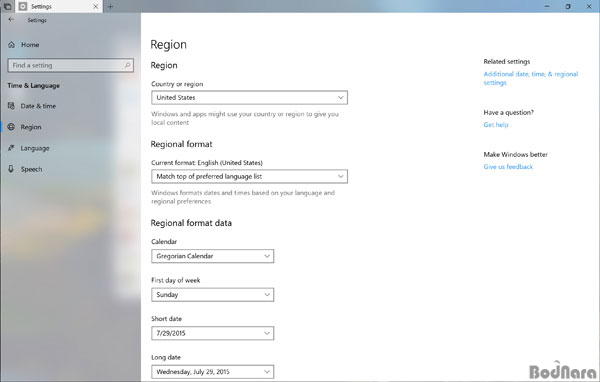The height and width of the screenshot is (382, 600).
Task: Minimize the Settings window
Action: (547, 7)
